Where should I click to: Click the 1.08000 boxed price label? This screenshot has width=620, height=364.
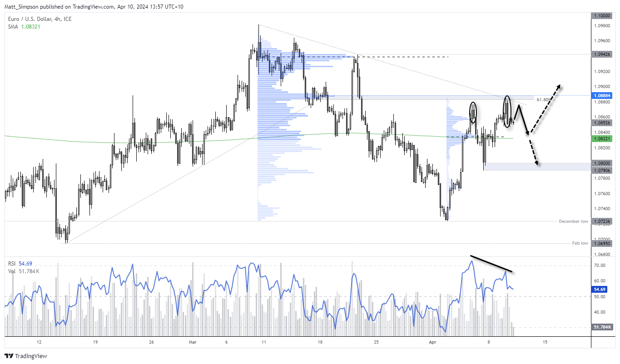pos(603,163)
